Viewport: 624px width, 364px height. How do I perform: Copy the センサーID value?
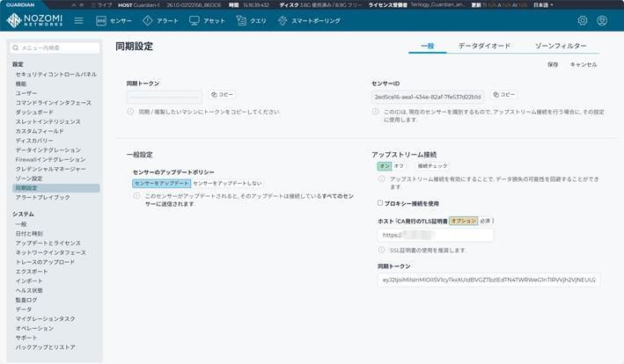[x=503, y=94]
